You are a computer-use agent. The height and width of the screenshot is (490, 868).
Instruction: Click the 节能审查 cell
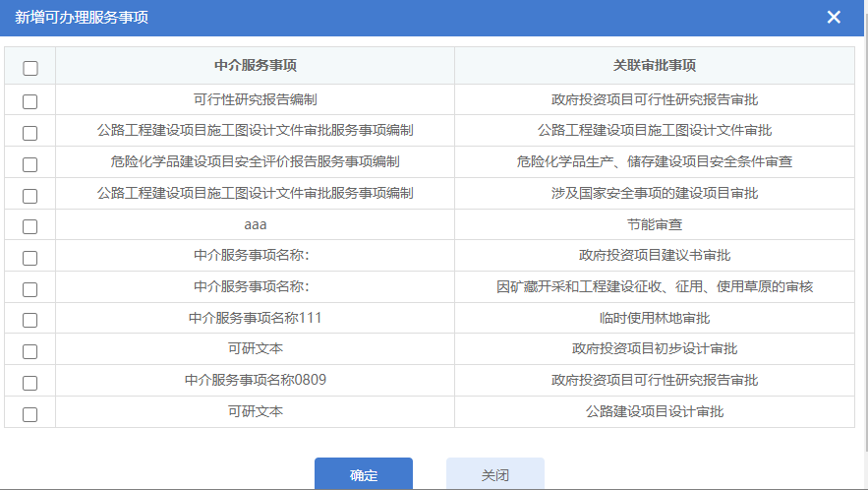click(655, 224)
